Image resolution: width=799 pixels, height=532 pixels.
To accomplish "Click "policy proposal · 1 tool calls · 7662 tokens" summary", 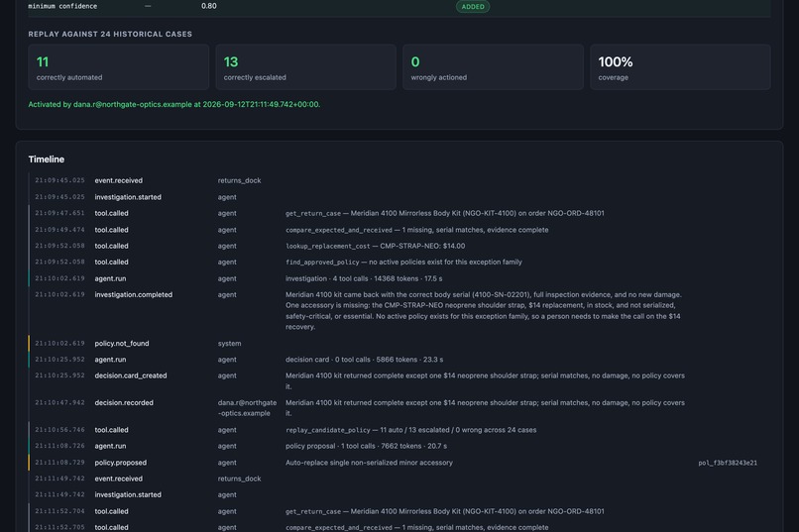I will (366, 446).
